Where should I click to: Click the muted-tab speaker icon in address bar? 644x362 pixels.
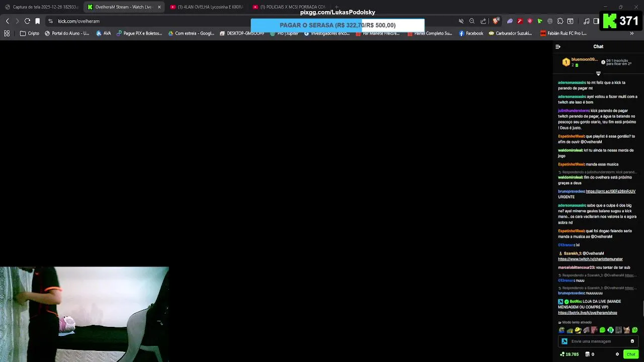pos(461,21)
